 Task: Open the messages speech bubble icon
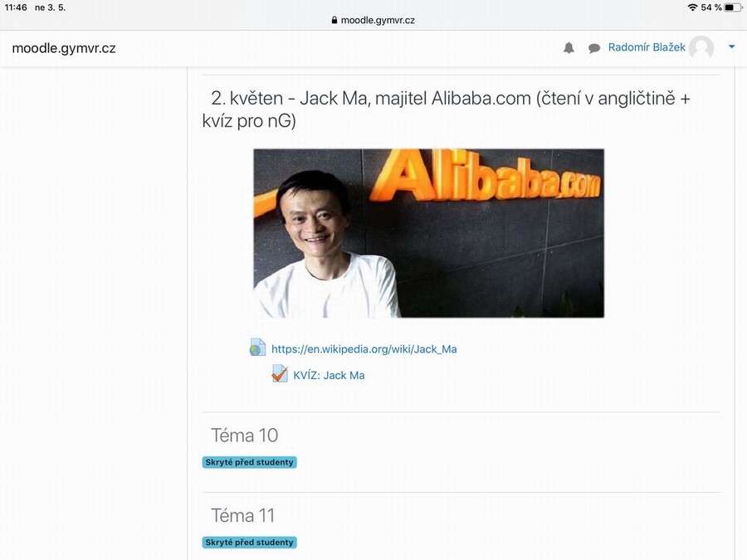click(x=594, y=48)
